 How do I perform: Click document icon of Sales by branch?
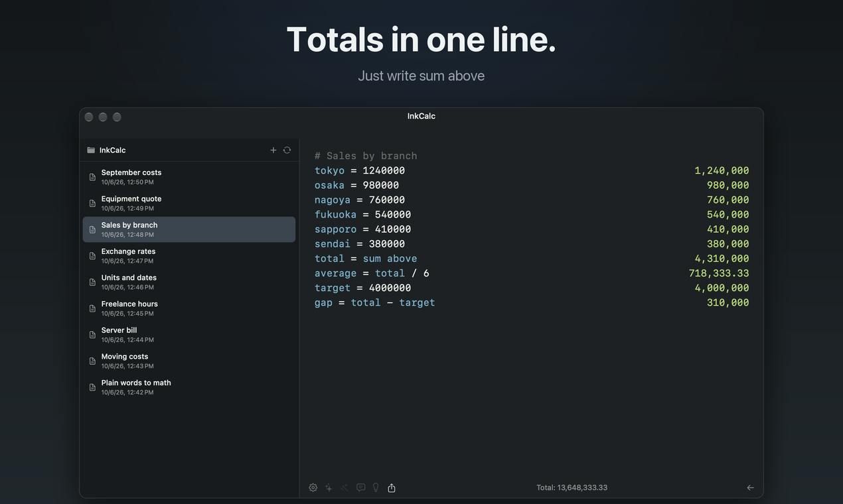click(92, 229)
